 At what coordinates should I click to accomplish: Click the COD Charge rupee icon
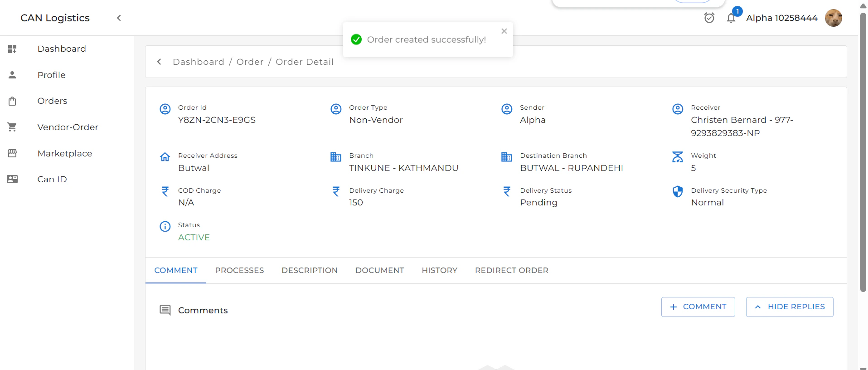click(x=165, y=191)
